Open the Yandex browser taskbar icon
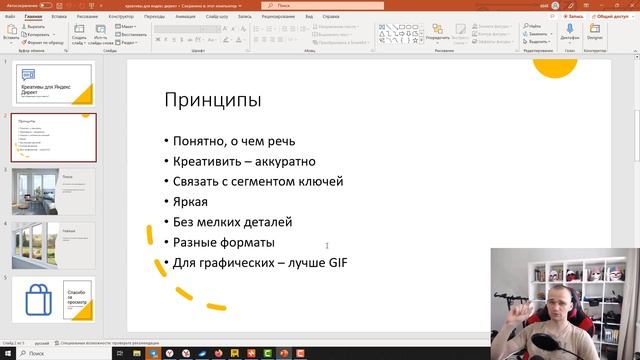This screenshot has width=640, height=360. (x=169, y=353)
